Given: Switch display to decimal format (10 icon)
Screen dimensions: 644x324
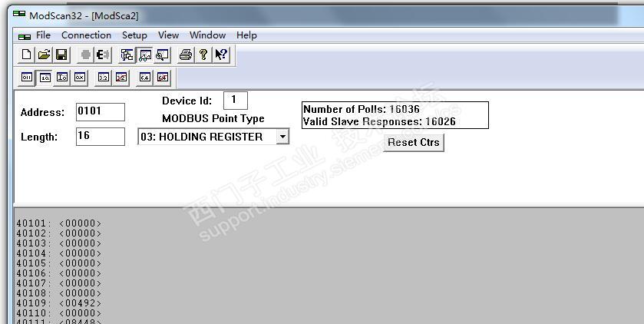Looking at the screenshot, I should pos(45,78).
